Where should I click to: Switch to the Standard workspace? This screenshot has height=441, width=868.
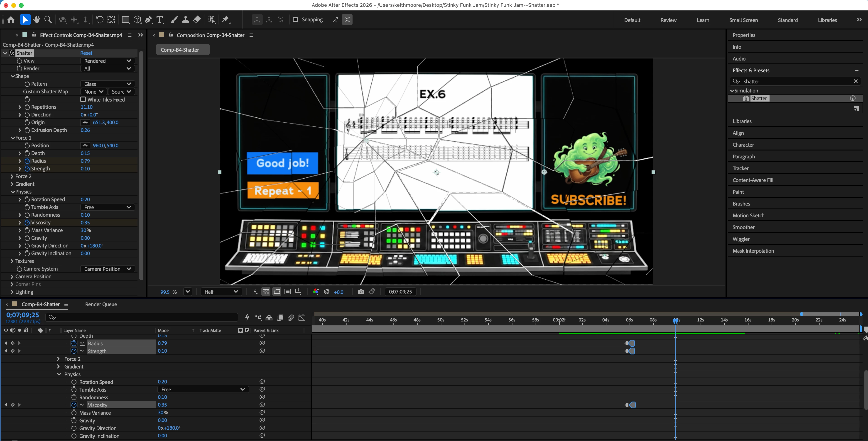(787, 20)
